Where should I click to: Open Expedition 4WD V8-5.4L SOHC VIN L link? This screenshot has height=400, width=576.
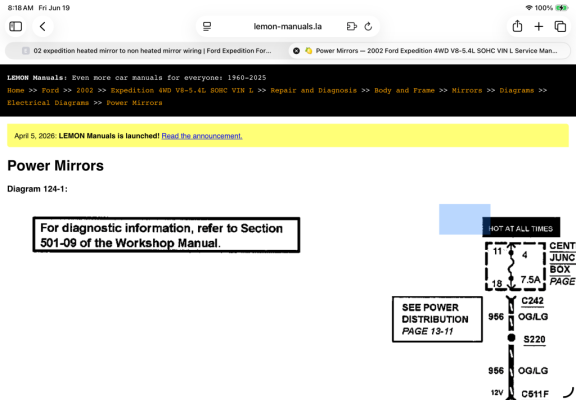pos(182,90)
